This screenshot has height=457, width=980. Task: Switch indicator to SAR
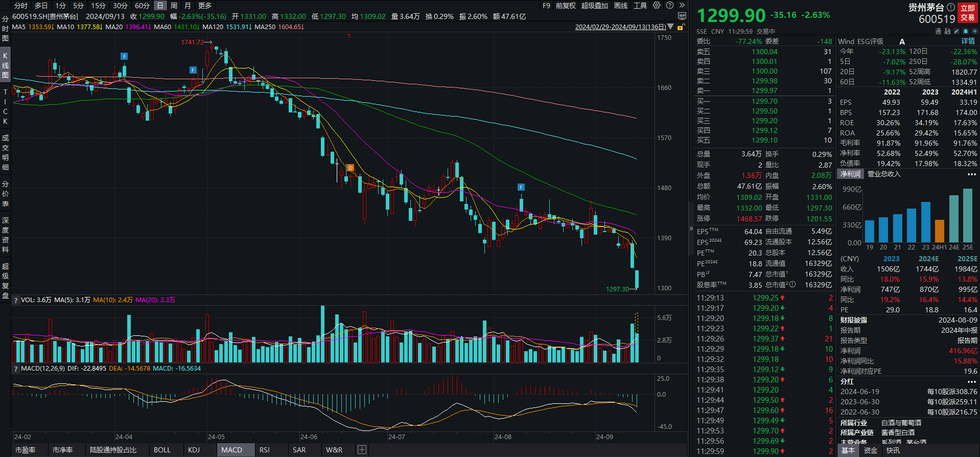tap(299, 450)
